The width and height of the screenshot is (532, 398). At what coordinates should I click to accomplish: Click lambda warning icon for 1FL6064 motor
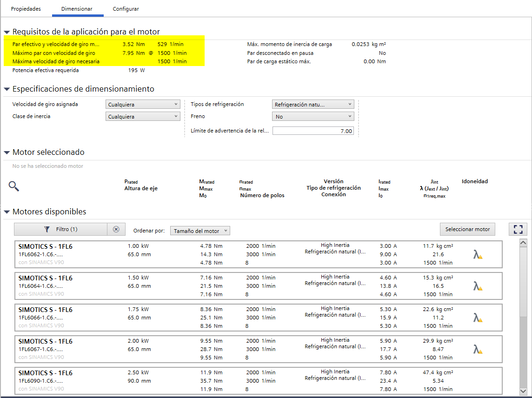coord(478,286)
